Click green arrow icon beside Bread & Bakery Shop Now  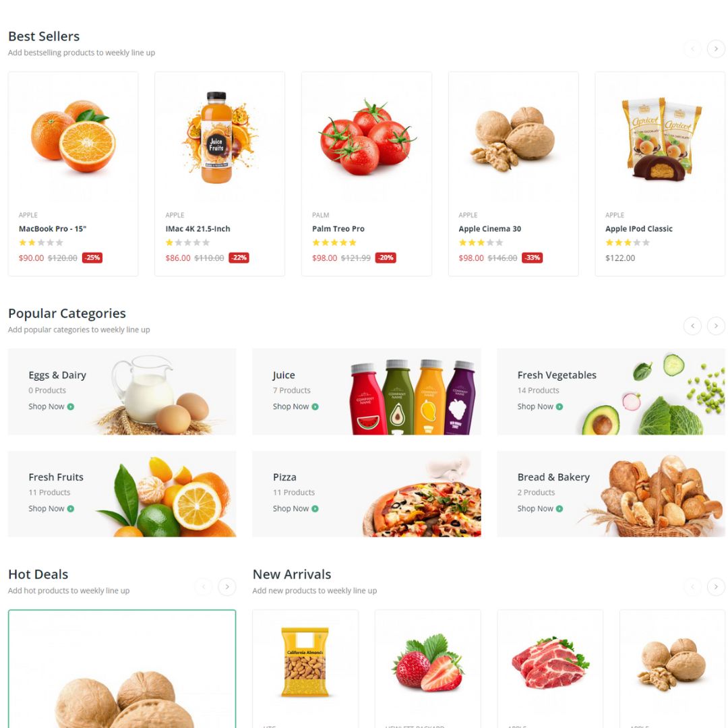point(559,509)
